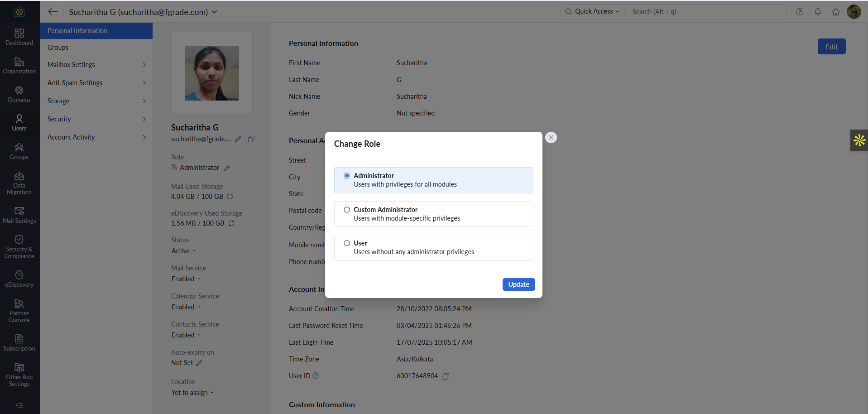
Task: Open the Groups menu item
Action: [x=58, y=48]
